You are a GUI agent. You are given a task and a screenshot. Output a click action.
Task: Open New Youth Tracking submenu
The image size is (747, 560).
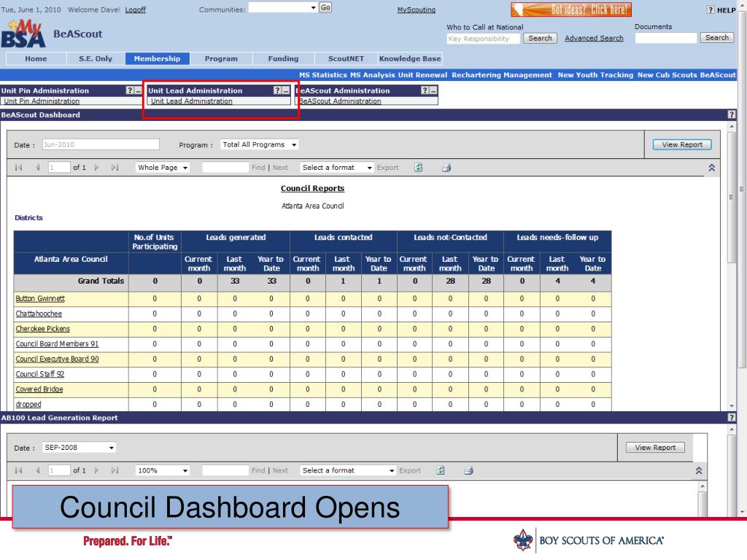[595, 75]
